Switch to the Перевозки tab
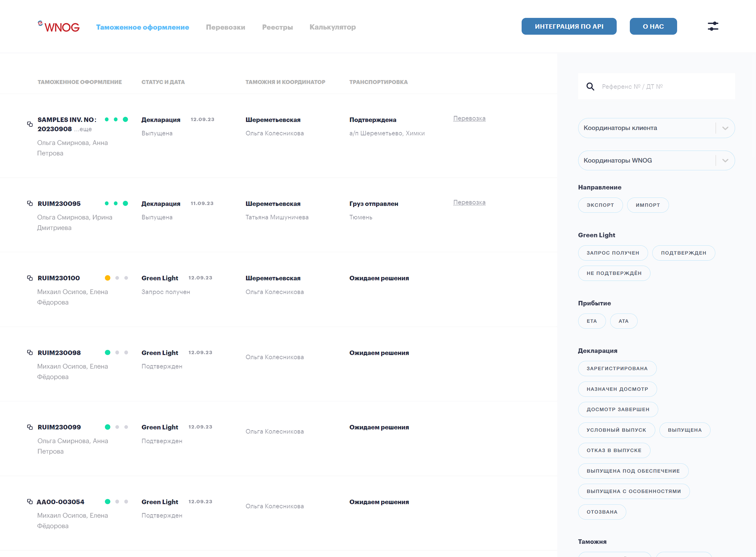 click(225, 27)
